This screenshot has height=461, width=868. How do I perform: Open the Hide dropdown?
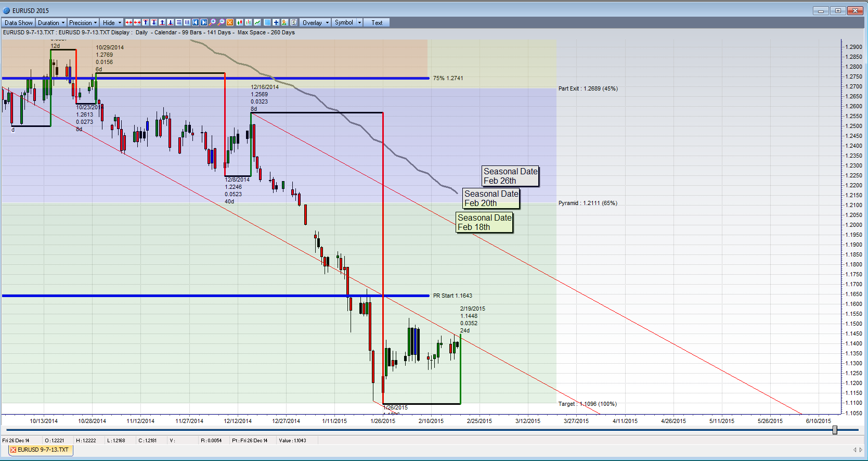[111, 22]
